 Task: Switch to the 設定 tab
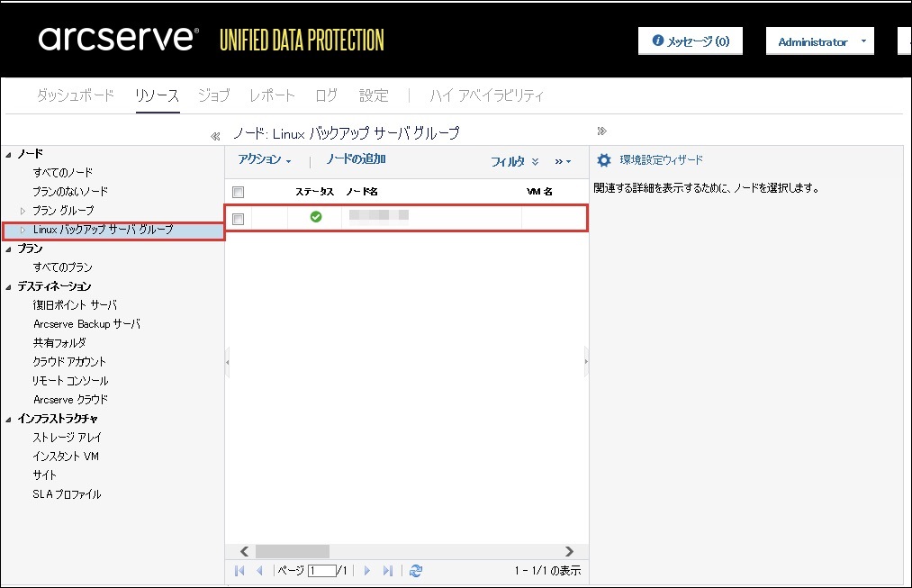[x=374, y=95]
